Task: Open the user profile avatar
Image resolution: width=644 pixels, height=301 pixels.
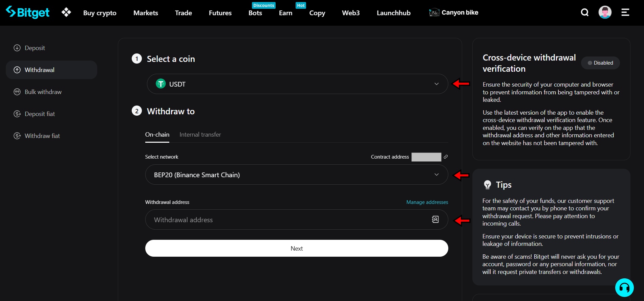Action: click(605, 13)
